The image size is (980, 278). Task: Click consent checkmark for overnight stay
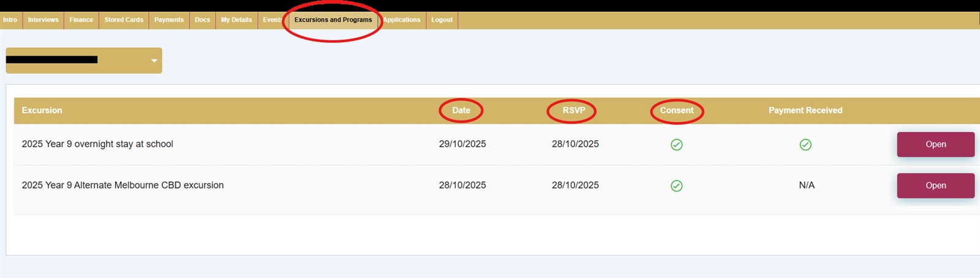676,145
